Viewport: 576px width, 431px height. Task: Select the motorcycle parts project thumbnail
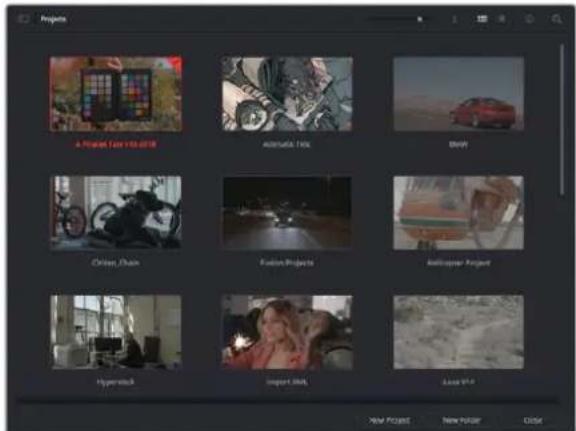[x=287, y=94]
